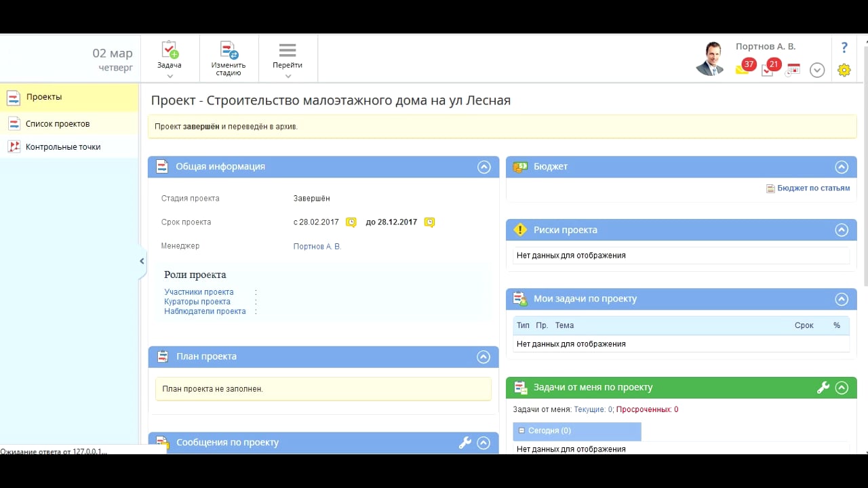Open tasks icon with 21 badge
The image size is (868, 488).
tap(771, 67)
